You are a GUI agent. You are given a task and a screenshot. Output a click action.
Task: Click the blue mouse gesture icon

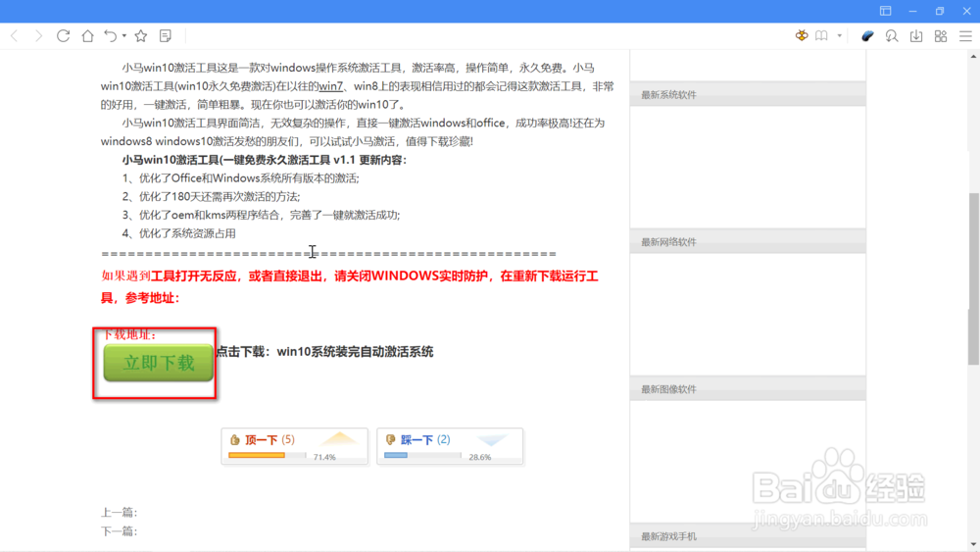867,36
